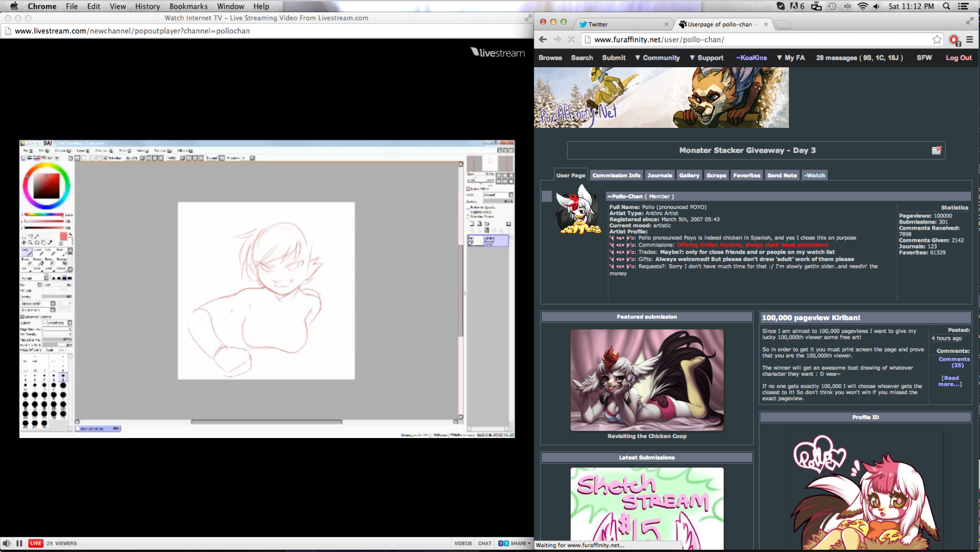Expand the Community dropdown menu
980x552 pixels.
point(657,58)
